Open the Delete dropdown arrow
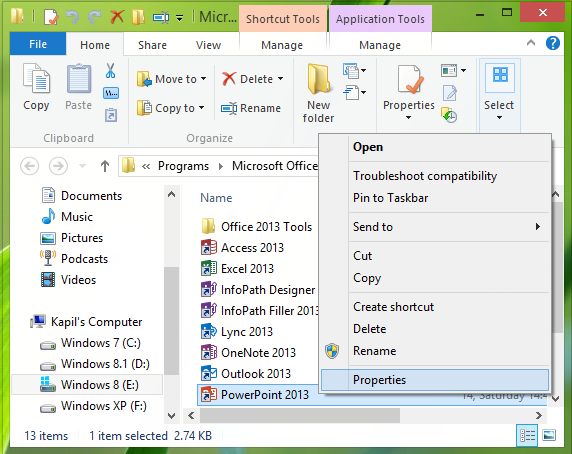This screenshot has height=454, width=572. [x=281, y=78]
